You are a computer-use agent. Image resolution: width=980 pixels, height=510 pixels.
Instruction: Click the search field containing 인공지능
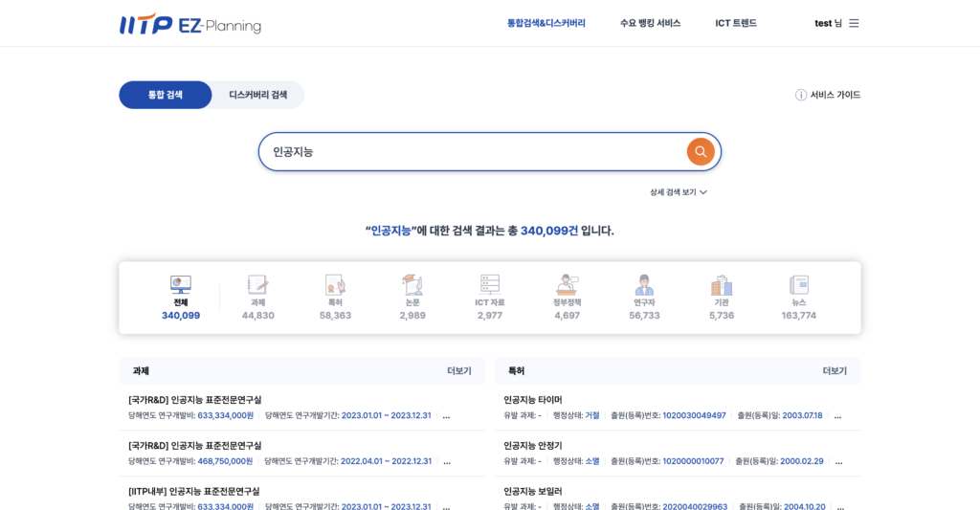[469, 152]
